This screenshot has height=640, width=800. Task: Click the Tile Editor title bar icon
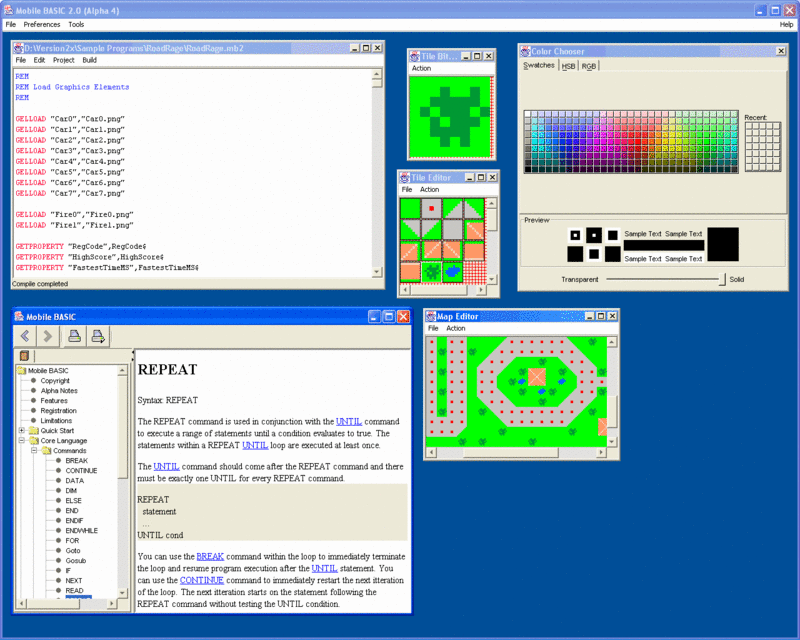[x=405, y=177]
